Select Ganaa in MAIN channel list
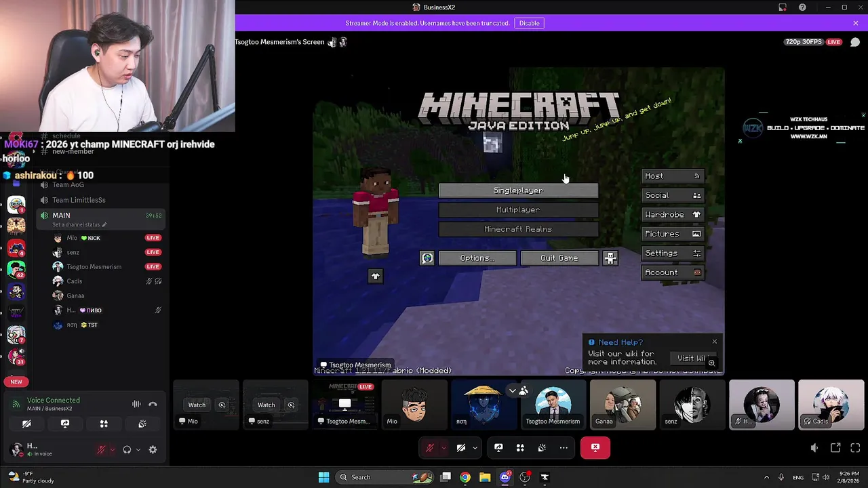The width and height of the screenshot is (868, 488). click(107, 296)
